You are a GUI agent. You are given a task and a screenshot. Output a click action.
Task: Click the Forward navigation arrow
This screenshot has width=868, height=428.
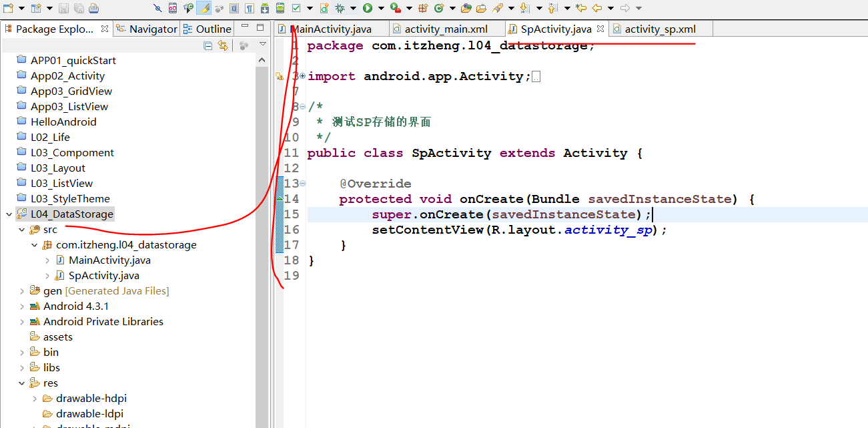pyautogui.click(x=625, y=8)
